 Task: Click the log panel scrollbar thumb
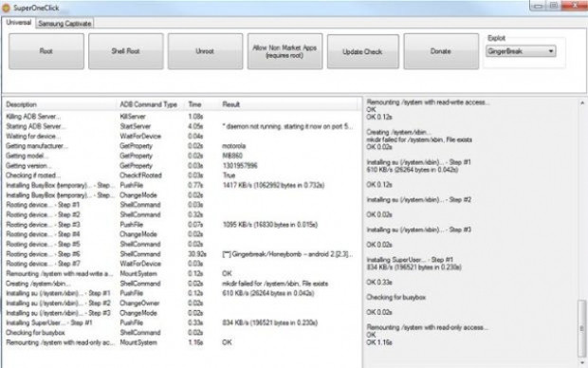click(581, 327)
